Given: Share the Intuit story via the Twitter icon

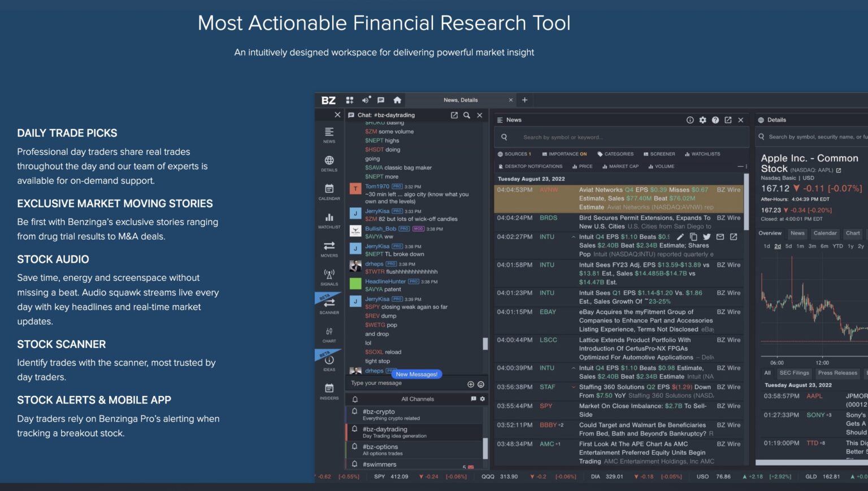Looking at the screenshot, I should (706, 237).
